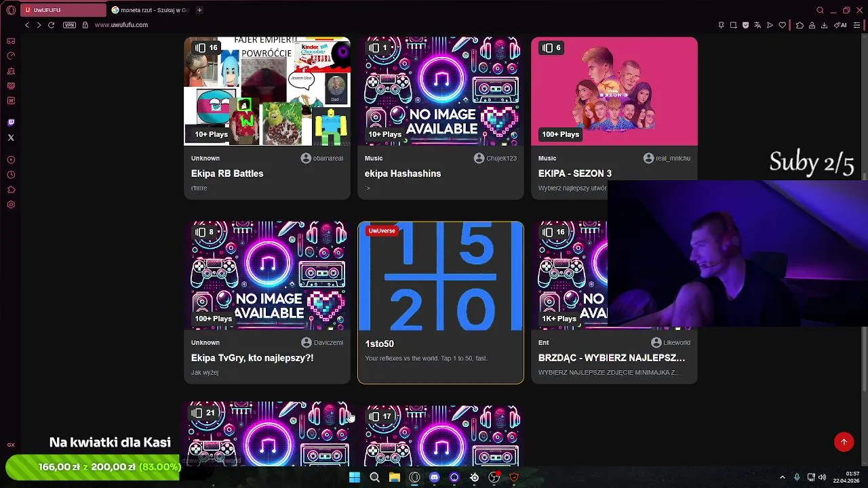Add page to bookmarks with heart icon
Image resolution: width=868 pixels, height=488 pixels.
click(782, 25)
